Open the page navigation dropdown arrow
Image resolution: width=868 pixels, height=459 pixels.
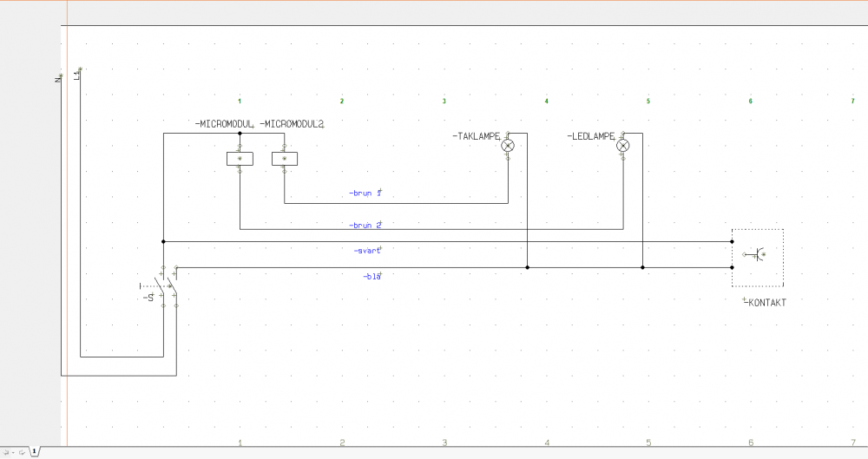[13, 453]
